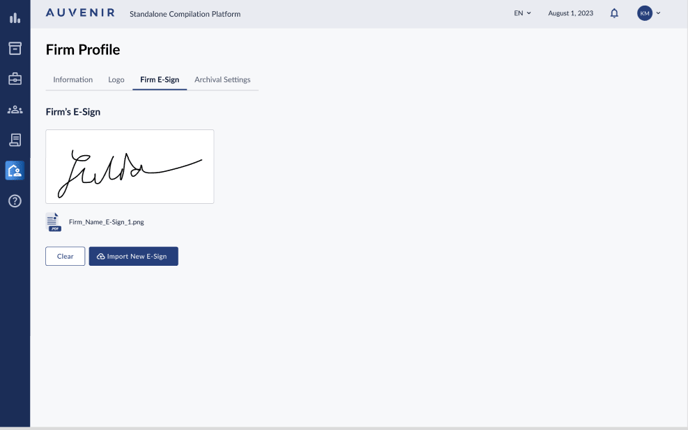Open the bar chart dashboard icon
688x430 pixels.
(x=15, y=18)
